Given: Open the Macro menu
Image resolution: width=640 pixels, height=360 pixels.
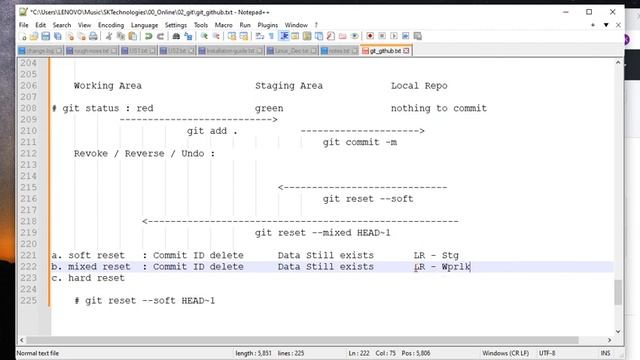Looking at the screenshot, I should click(223, 25).
